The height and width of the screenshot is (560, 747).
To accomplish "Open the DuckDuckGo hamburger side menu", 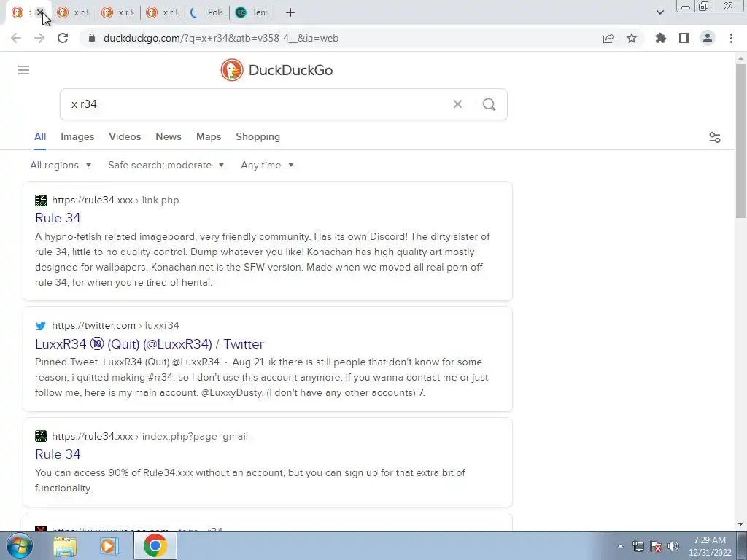I will pyautogui.click(x=23, y=70).
